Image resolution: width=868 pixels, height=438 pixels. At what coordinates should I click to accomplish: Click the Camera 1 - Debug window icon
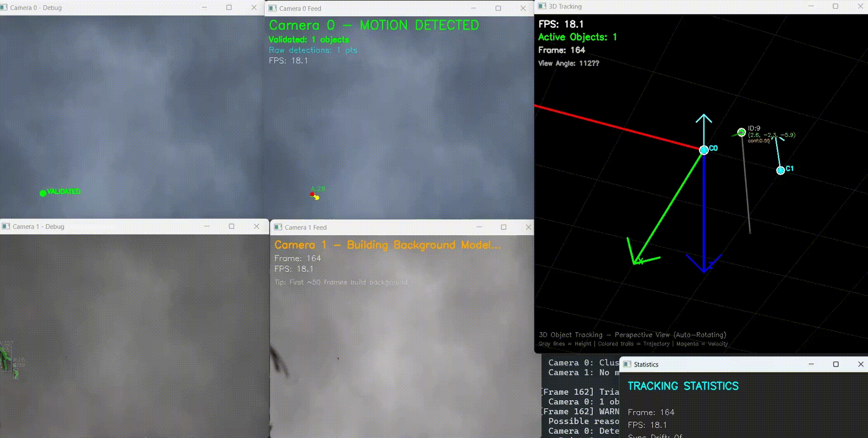pyautogui.click(x=6, y=226)
